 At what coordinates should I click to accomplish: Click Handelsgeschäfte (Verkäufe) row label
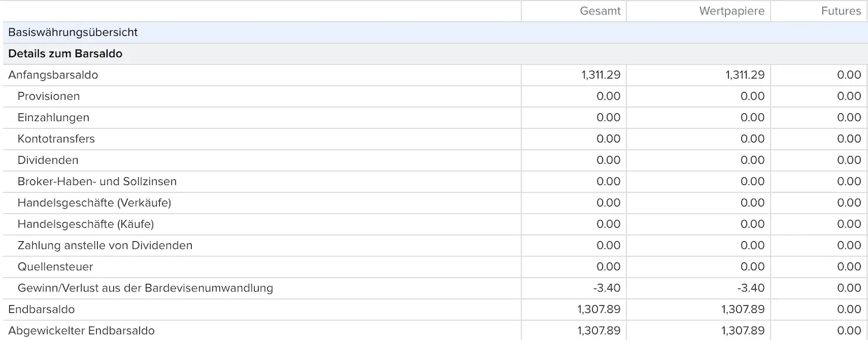[x=94, y=203]
